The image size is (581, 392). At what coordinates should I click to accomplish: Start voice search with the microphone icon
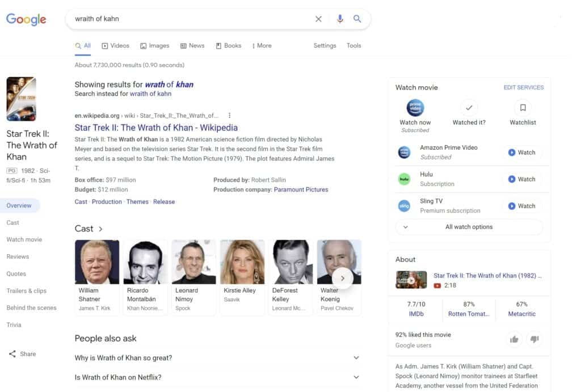340,19
